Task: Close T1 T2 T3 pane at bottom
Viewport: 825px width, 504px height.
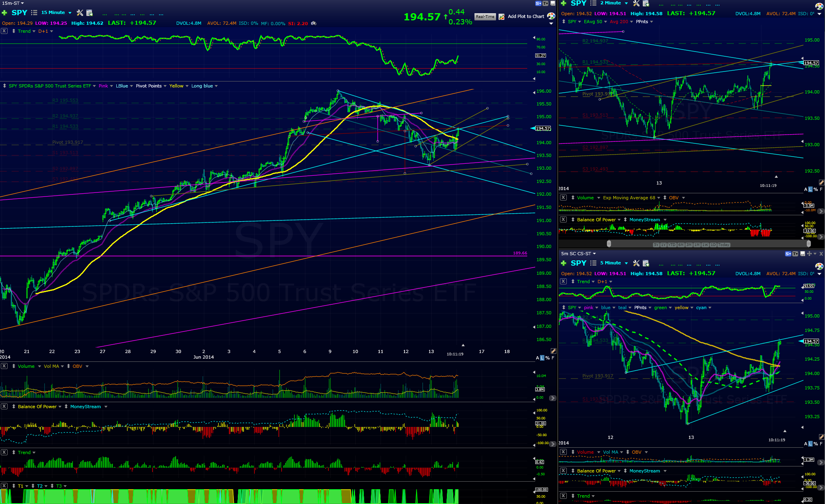Action: click(x=4, y=486)
